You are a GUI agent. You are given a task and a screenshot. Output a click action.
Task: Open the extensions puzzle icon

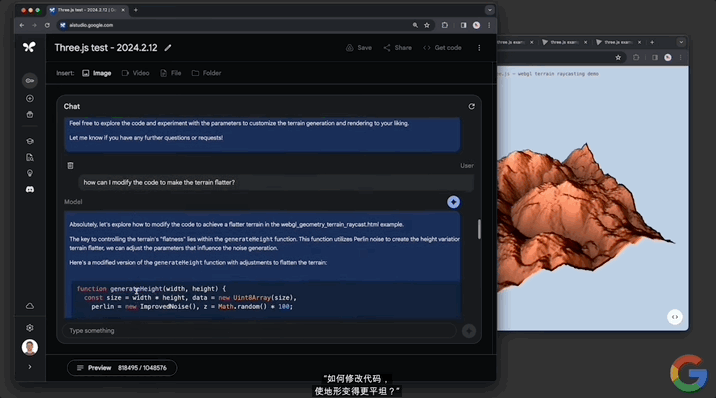445,25
